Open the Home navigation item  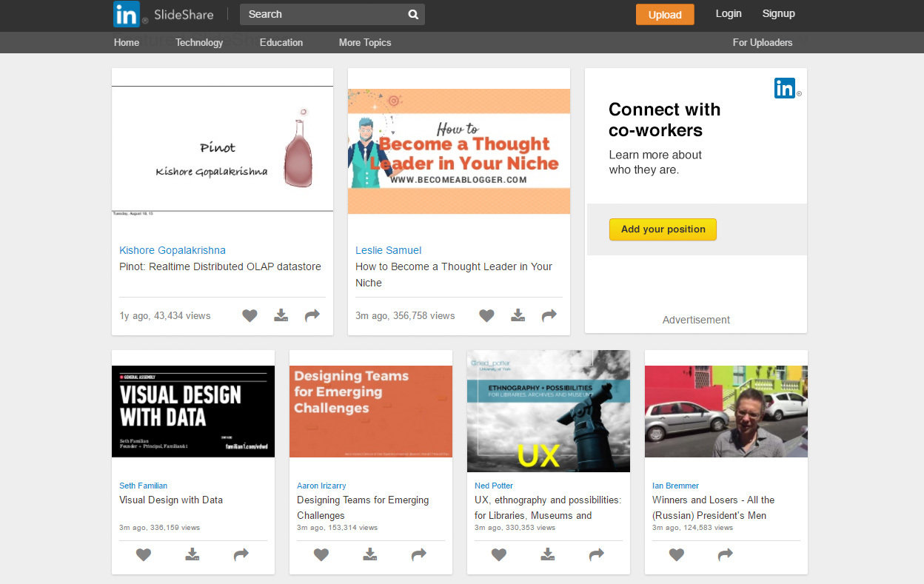(x=127, y=42)
